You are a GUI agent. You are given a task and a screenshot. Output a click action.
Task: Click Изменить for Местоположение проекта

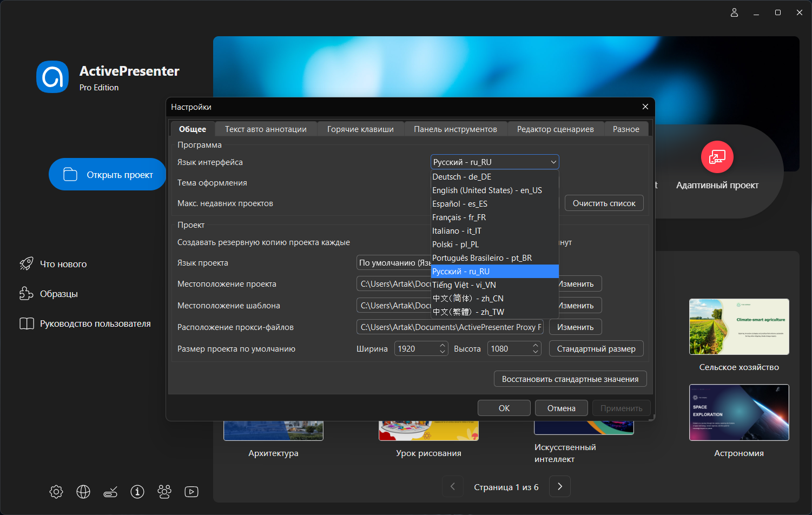coord(579,284)
